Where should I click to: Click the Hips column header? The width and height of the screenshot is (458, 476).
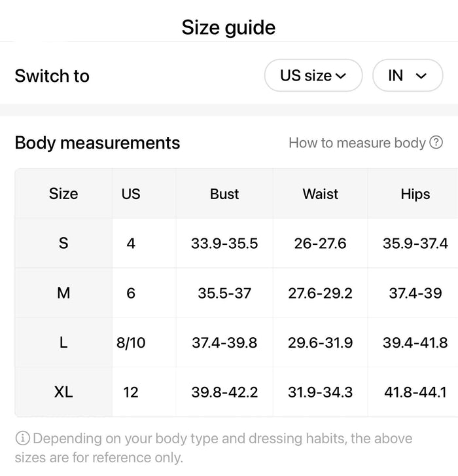[x=415, y=194]
